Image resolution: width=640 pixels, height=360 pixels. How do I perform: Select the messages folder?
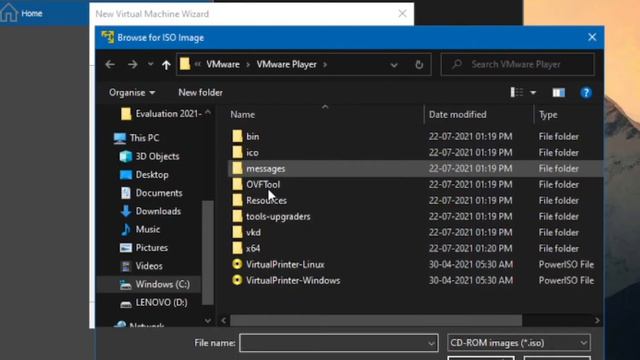point(265,169)
